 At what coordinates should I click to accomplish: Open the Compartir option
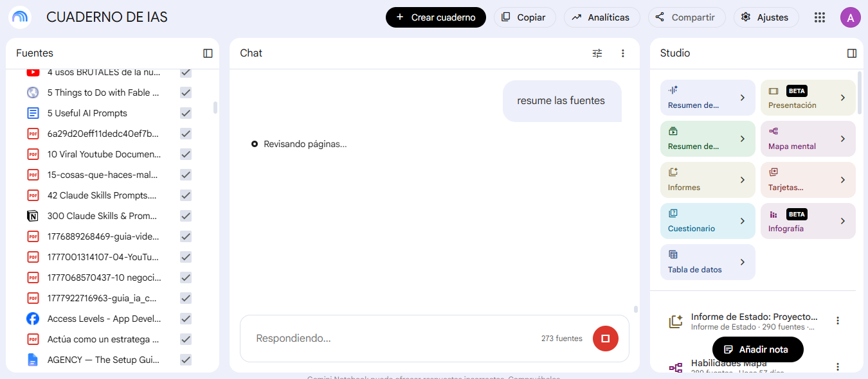coord(687,17)
